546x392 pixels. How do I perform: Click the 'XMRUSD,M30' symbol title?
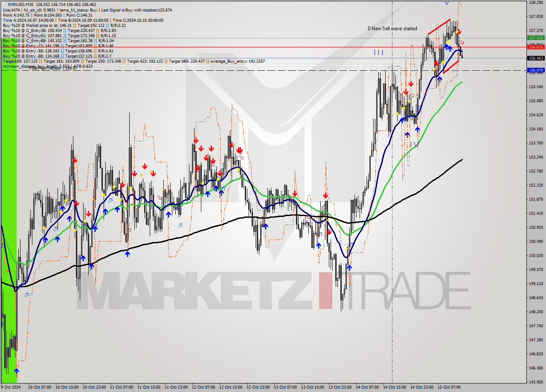21,5
